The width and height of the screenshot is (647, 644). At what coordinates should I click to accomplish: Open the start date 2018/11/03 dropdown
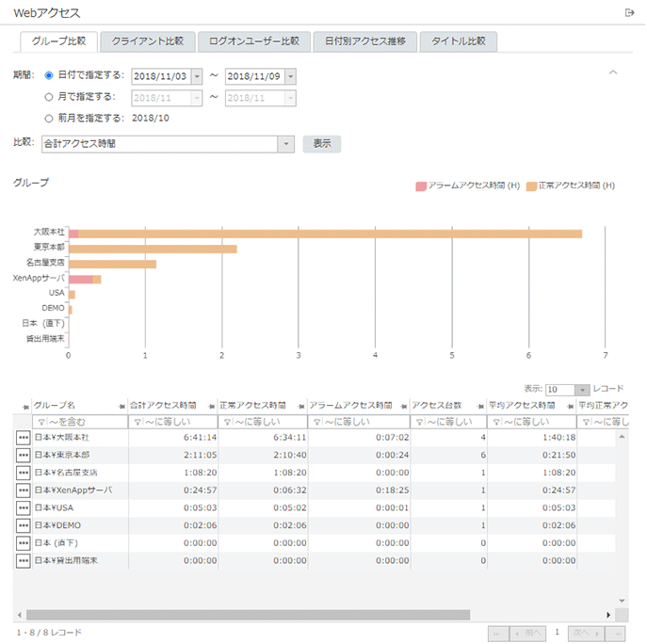coord(196,76)
